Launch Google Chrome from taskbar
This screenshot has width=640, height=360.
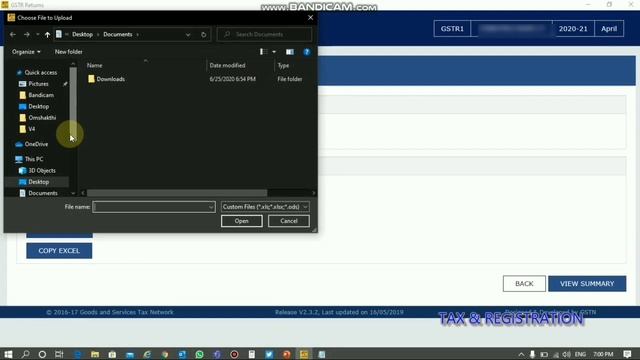tap(164, 354)
